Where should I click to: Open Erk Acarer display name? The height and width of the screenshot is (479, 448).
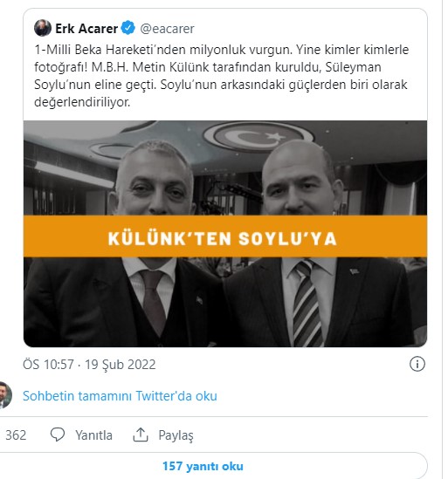[x=86, y=29]
